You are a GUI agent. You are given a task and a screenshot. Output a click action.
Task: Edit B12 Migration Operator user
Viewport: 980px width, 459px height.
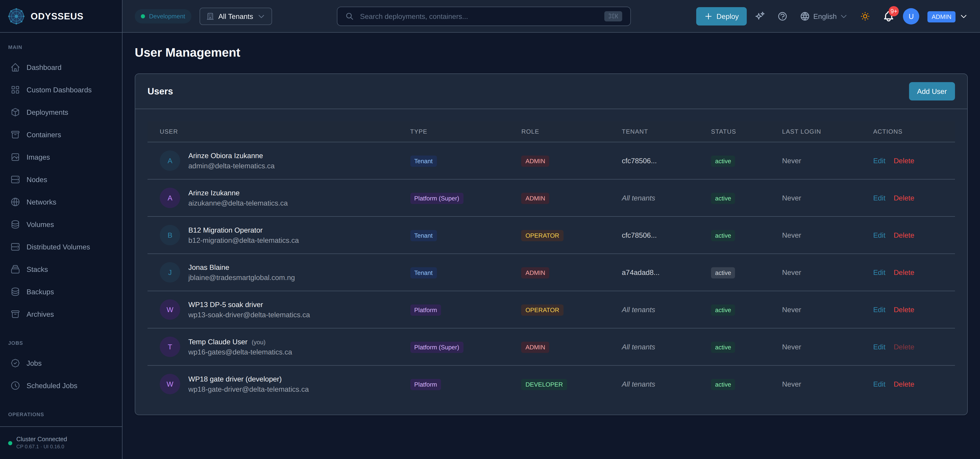(x=879, y=235)
